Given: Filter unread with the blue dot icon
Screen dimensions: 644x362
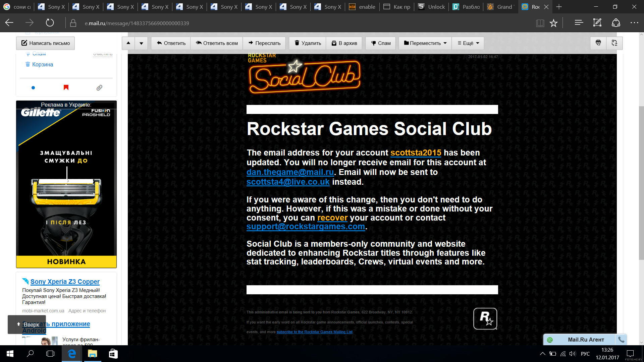Looking at the screenshot, I should 33,88.
